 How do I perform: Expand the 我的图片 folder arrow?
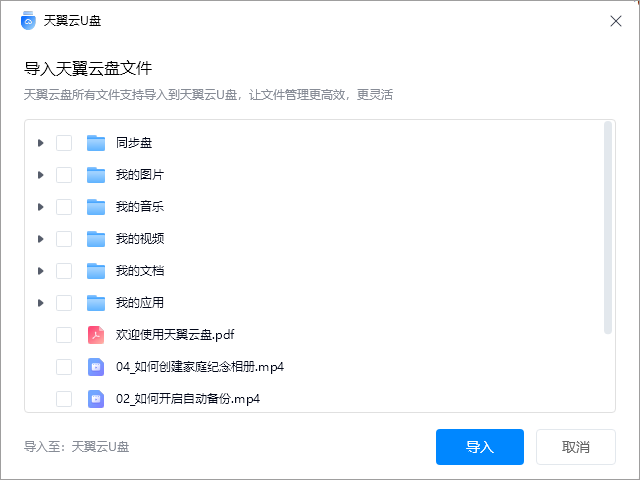40,175
